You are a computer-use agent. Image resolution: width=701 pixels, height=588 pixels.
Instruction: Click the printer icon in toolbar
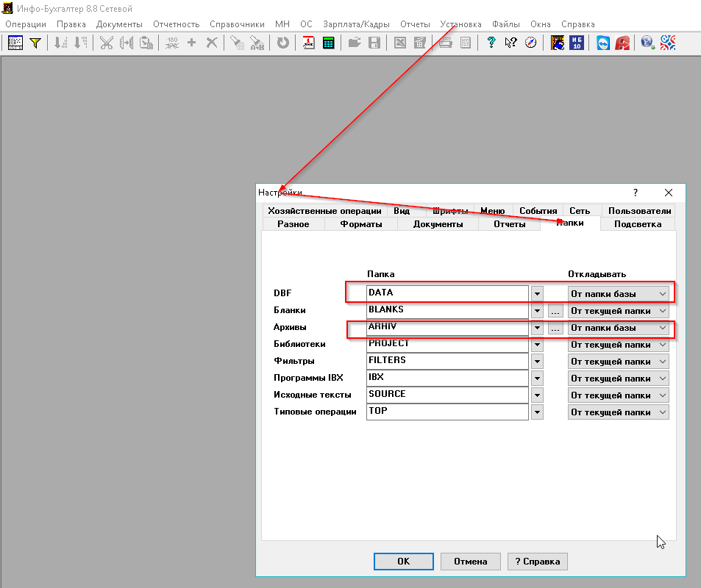(x=445, y=43)
